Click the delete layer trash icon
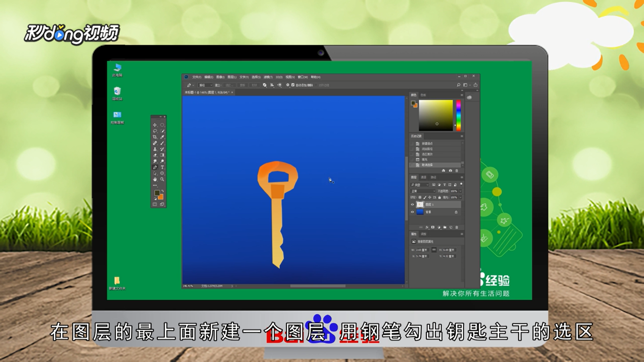 pos(457,227)
